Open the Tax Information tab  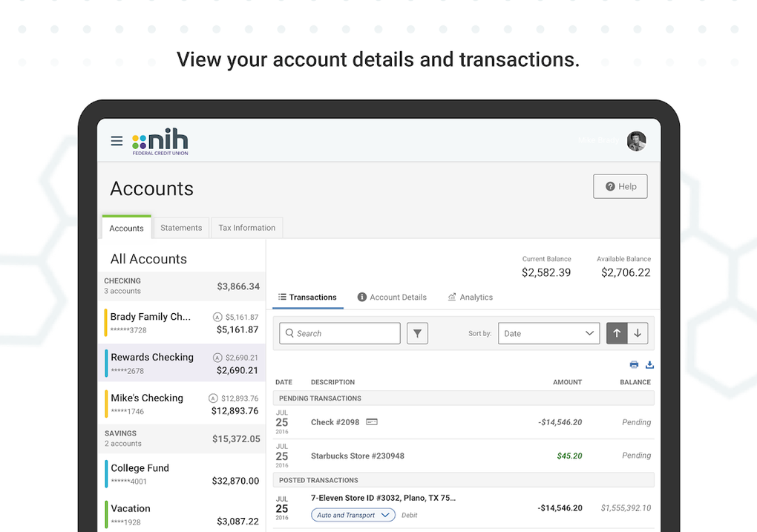coord(246,228)
